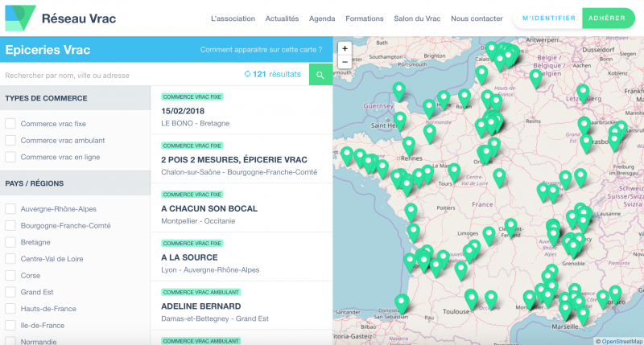Viewport: 644px width, 345px height.
Task: Open the 15/02/2018 LE BONO listing
Action: click(x=242, y=110)
